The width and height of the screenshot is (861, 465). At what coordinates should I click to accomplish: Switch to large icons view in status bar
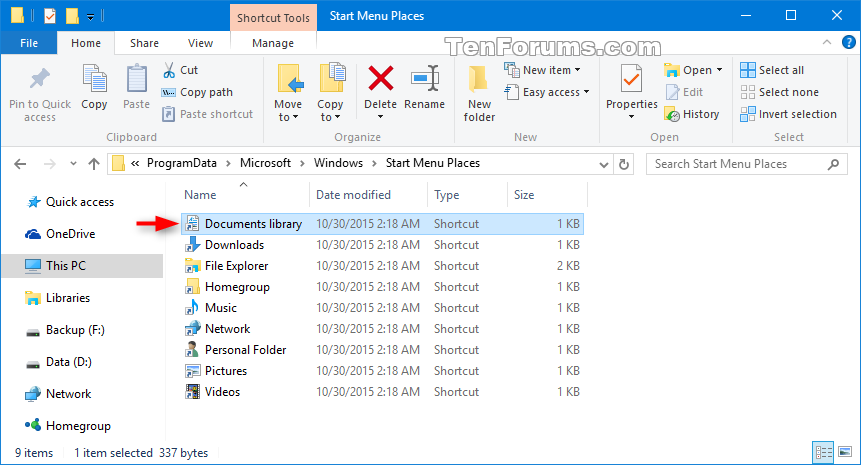(845, 452)
